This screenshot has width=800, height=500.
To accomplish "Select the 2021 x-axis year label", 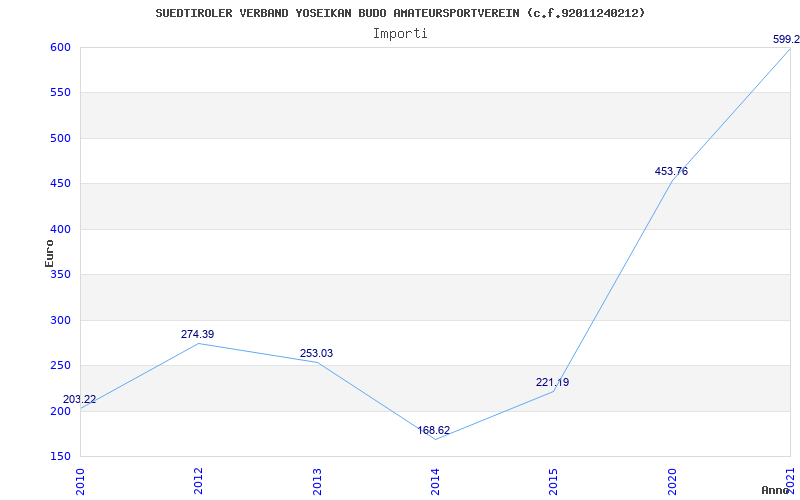I will click(x=790, y=481).
